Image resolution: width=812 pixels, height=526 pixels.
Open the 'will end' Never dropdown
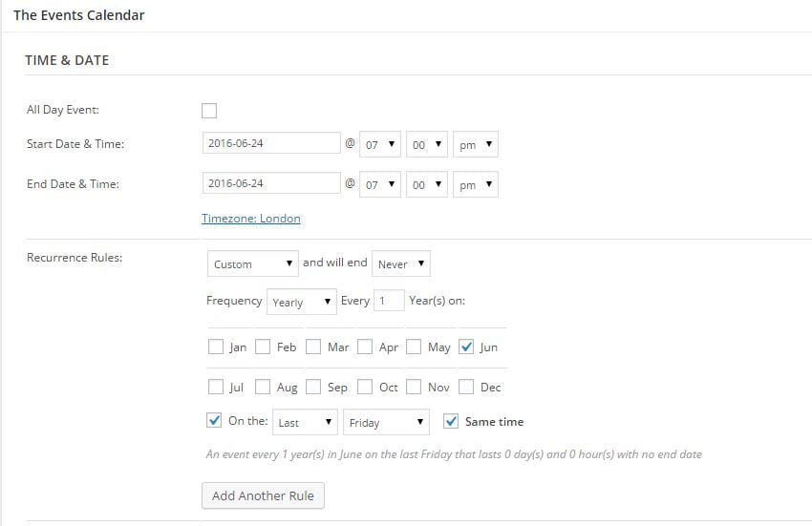pyautogui.click(x=400, y=263)
